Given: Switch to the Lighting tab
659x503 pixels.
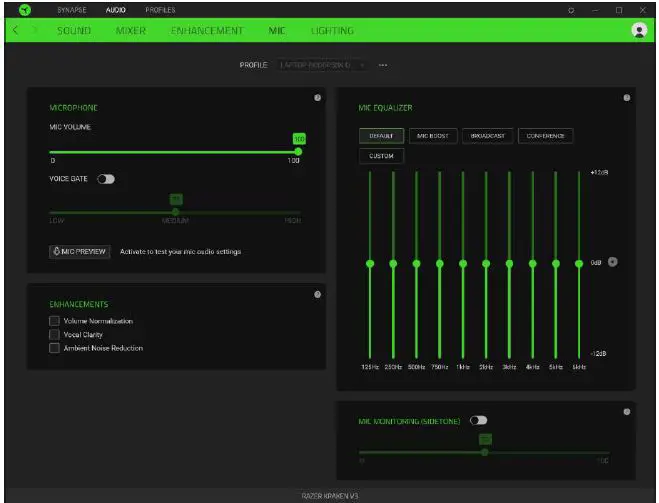Looking at the screenshot, I should 332,31.
